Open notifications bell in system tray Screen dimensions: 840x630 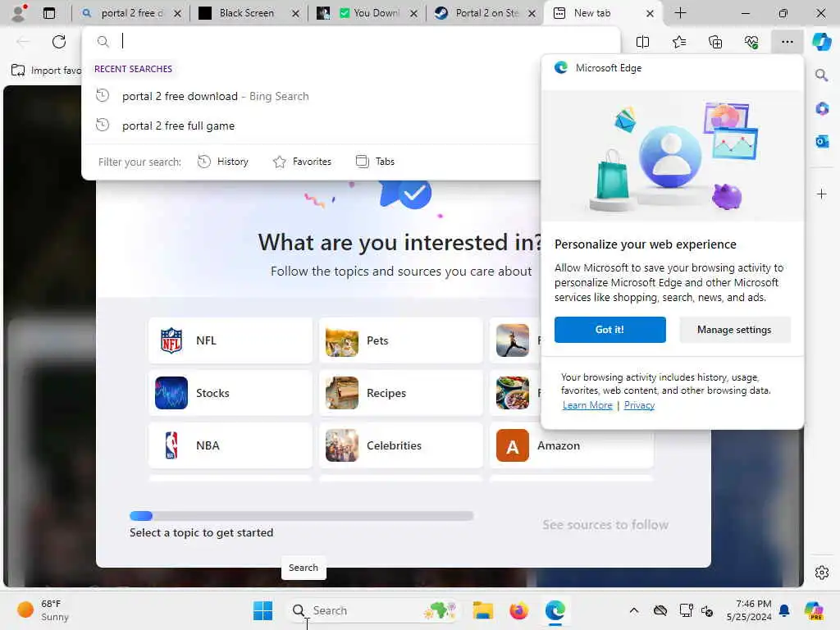click(784, 610)
